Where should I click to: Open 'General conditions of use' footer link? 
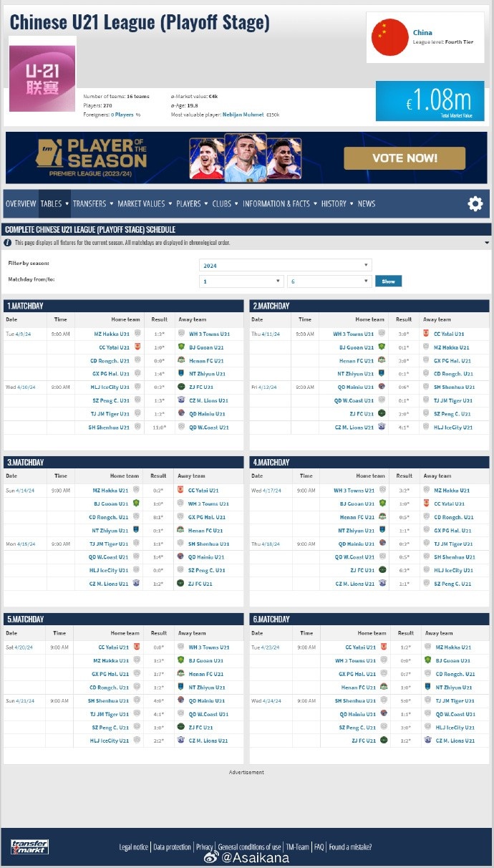(x=249, y=847)
